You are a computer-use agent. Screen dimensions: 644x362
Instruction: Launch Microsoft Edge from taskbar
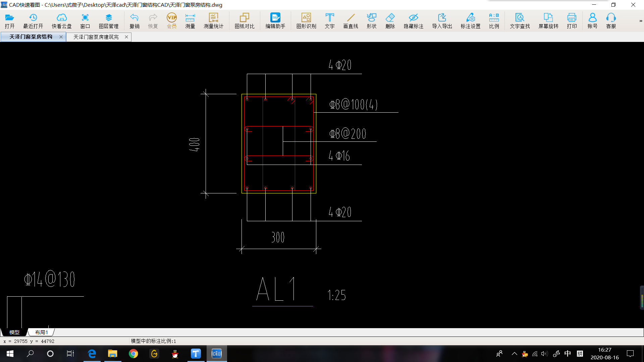click(92, 354)
